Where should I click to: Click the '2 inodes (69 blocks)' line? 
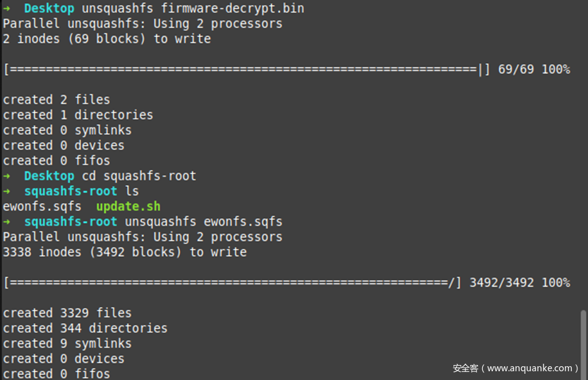pyautogui.click(x=106, y=39)
